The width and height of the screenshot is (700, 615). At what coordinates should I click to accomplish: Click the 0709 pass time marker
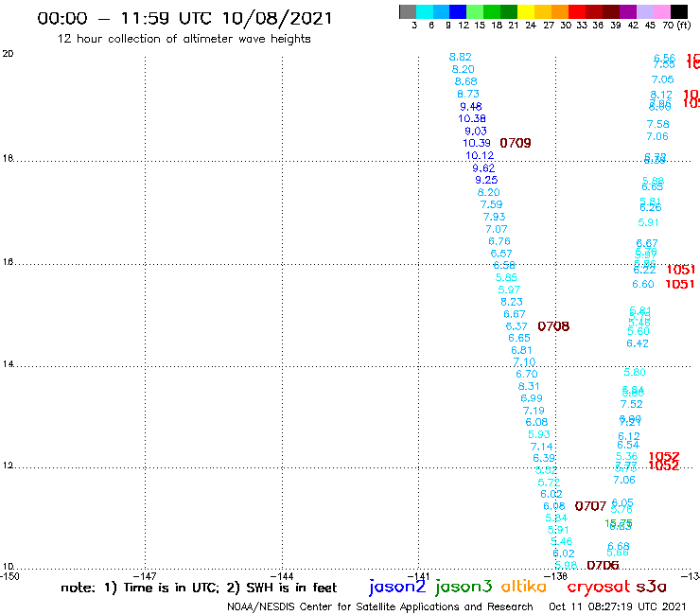pyautogui.click(x=516, y=143)
